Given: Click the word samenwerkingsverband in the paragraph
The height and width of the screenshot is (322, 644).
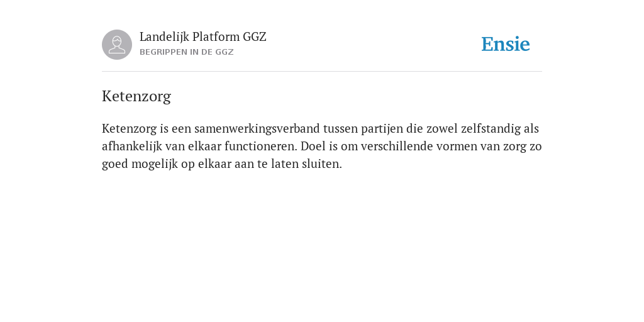Looking at the screenshot, I should tap(257, 129).
